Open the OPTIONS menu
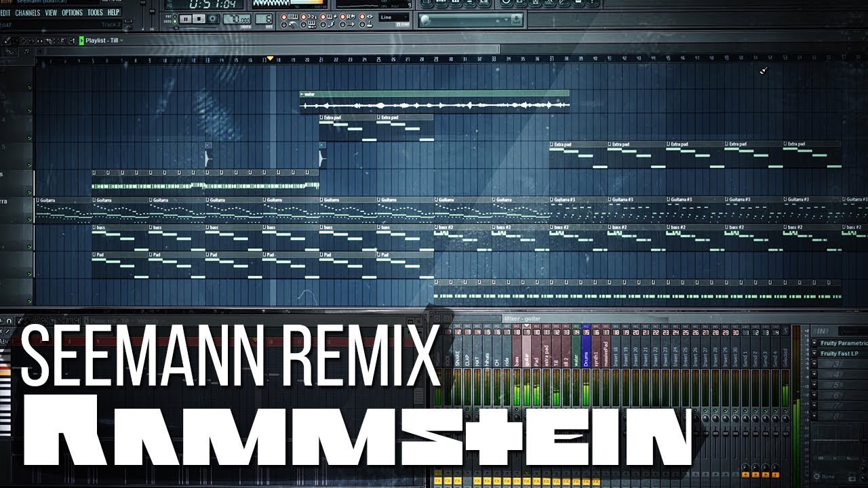This screenshot has width=868, height=488. 72,12
